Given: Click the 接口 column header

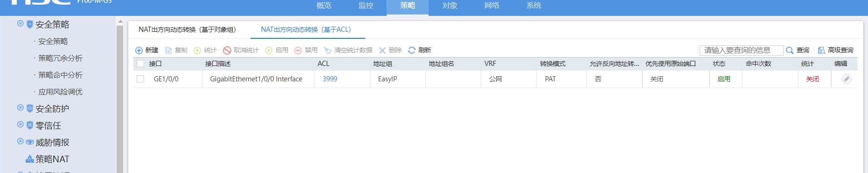Looking at the screenshot, I should 155,64.
